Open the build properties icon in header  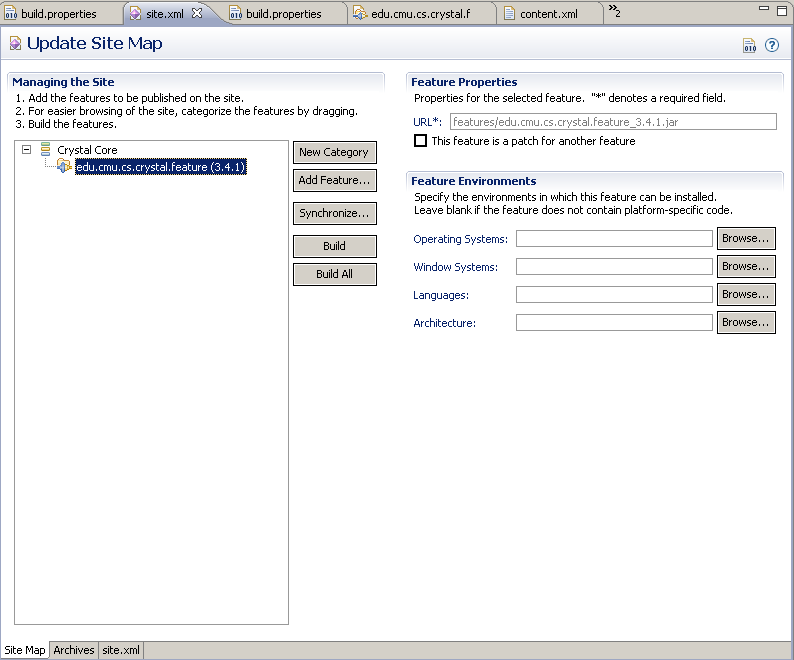(749, 45)
